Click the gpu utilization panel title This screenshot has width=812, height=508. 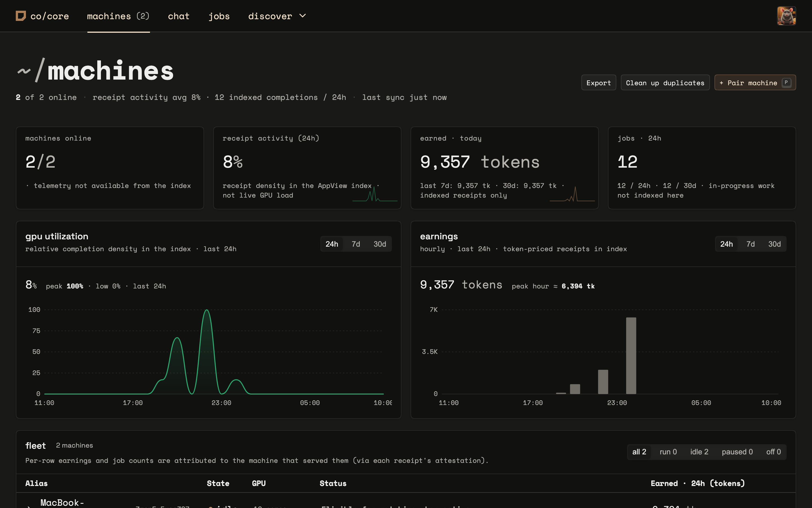click(57, 236)
